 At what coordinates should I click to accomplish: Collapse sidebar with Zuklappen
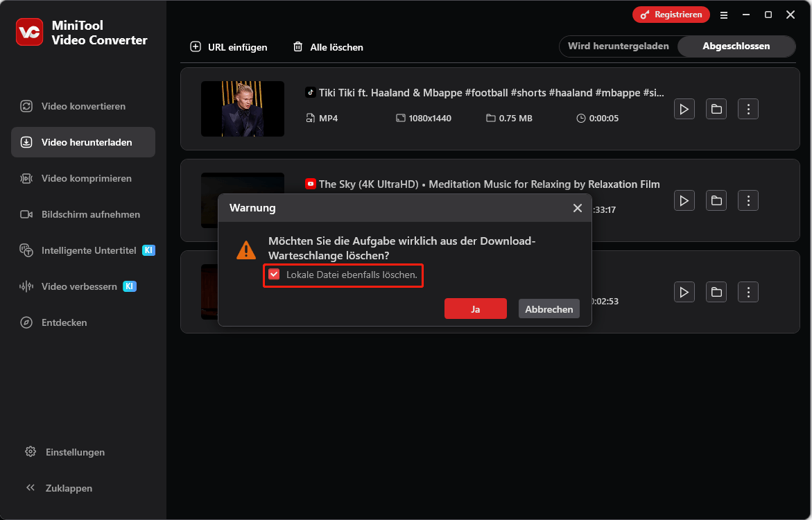pyautogui.click(x=59, y=488)
